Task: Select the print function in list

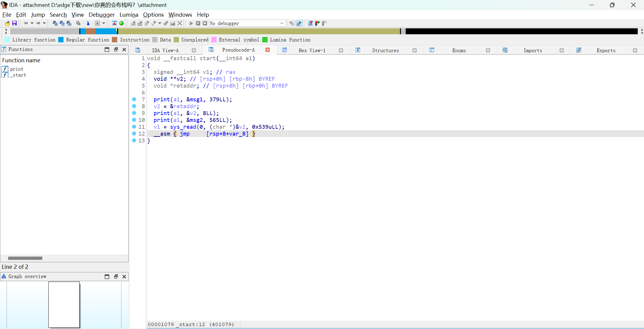Action: 16,69
